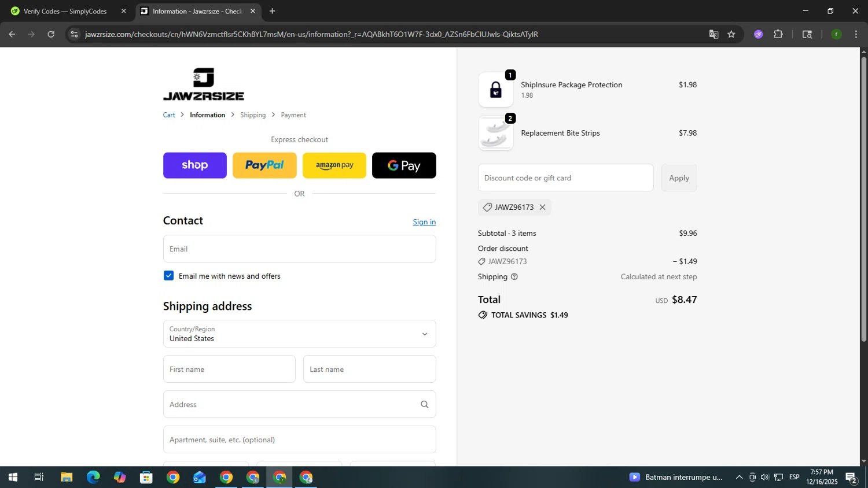
Task: Select the Information - Jawzrsize Checkout tab
Action: (198, 11)
